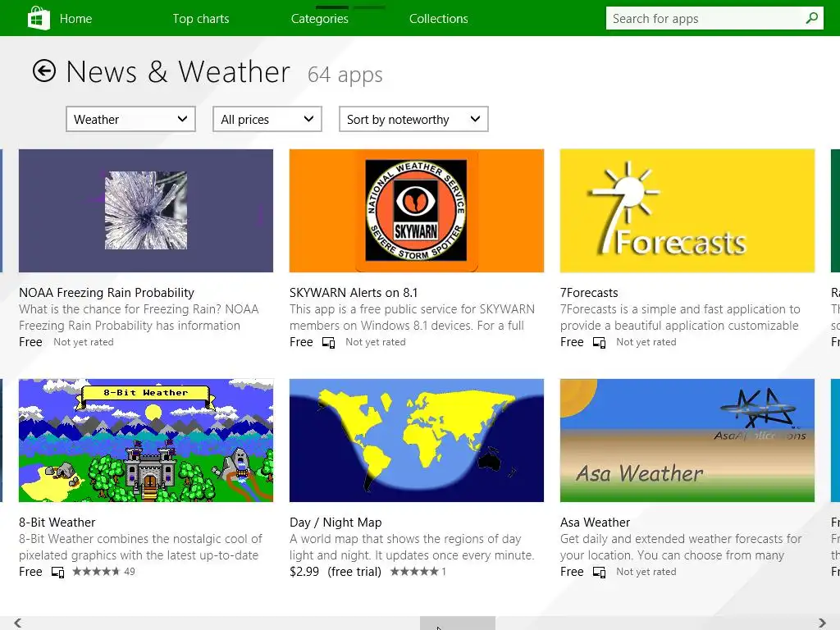The image size is (840, 630).
Task: Click the (free trial) label
Action: 354,572
